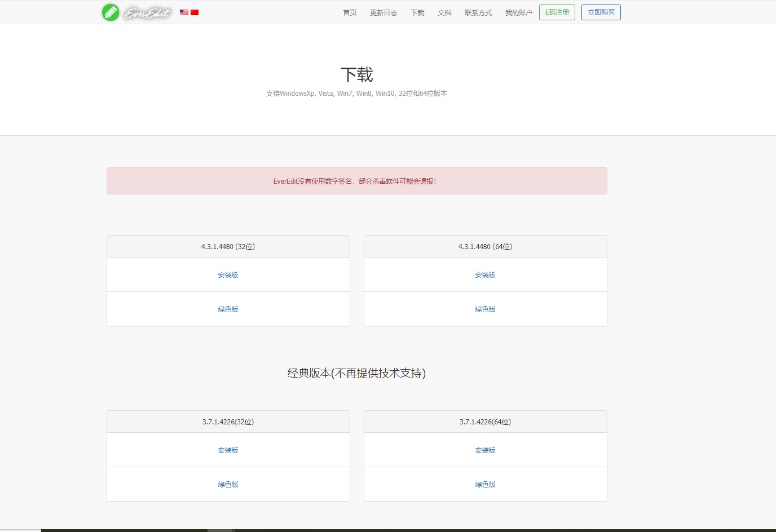Image resolution: width=776 pixels, height=532 pixels.
Task: Open the 更新日志 page
Action: click(x=383, y=12)
